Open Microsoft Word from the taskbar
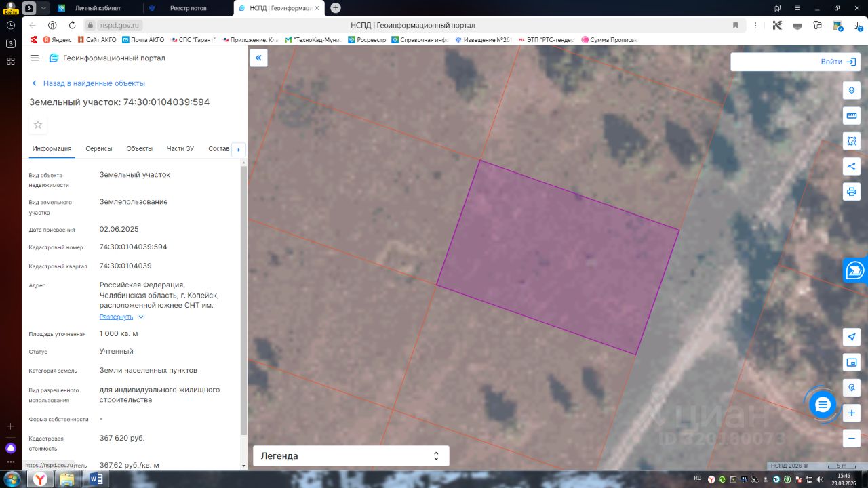 [x=94, y=479]
